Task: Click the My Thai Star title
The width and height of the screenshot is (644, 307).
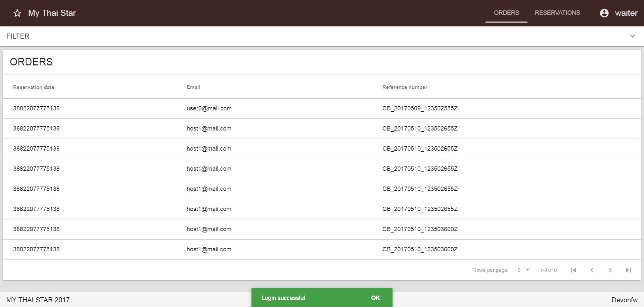Action: [52, 13]
